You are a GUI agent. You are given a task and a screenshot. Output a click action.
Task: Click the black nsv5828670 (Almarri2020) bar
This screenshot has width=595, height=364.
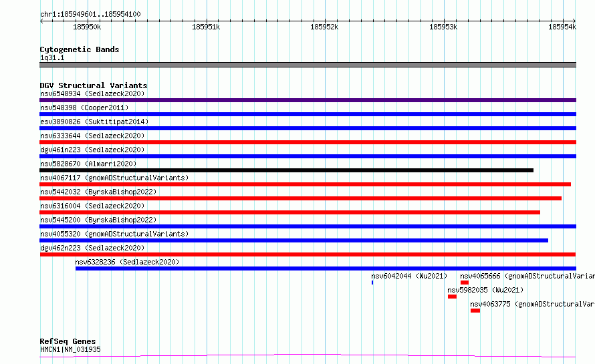coord(287,170)
